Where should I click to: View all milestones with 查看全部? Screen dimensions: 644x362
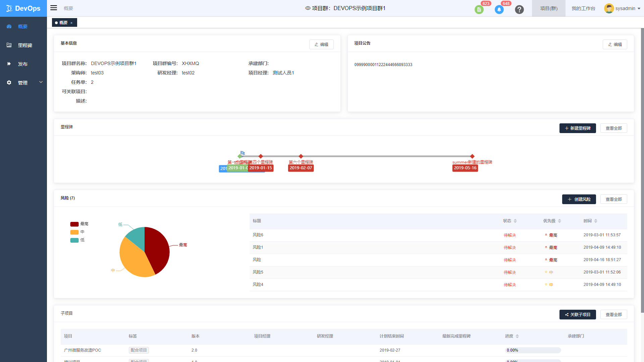[613, 128]
